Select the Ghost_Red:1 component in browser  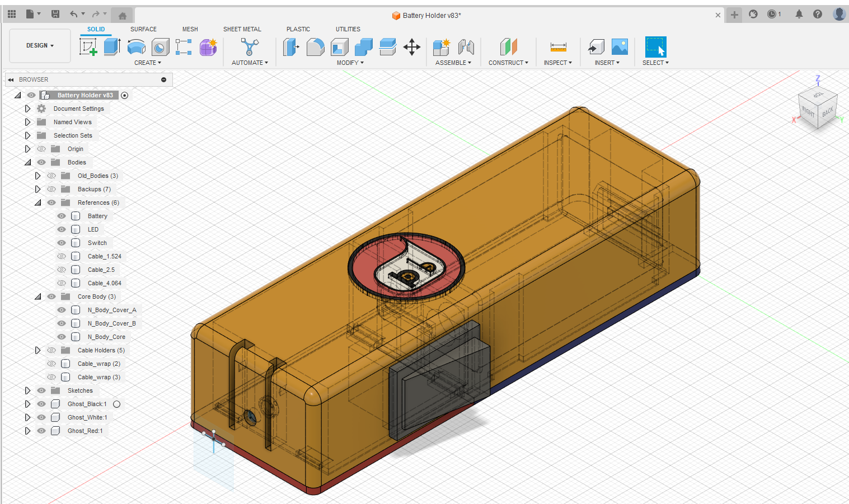click(85, 431)
